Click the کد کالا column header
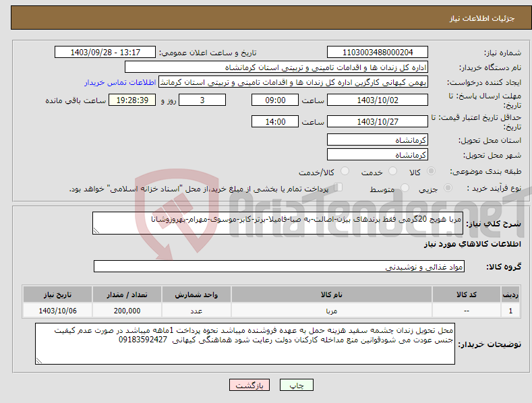Image resolution: width=532 pixels, height=403 pixels. tap(467, 294)
